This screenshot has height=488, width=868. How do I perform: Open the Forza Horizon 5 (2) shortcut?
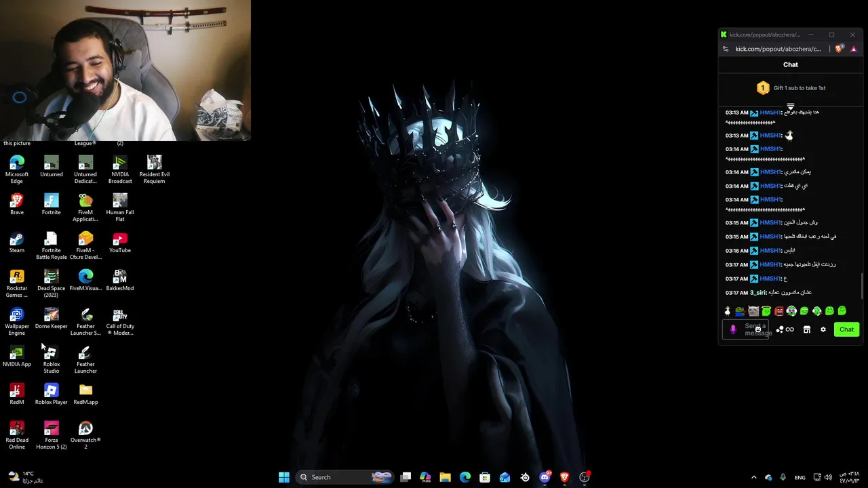[51, 435]
